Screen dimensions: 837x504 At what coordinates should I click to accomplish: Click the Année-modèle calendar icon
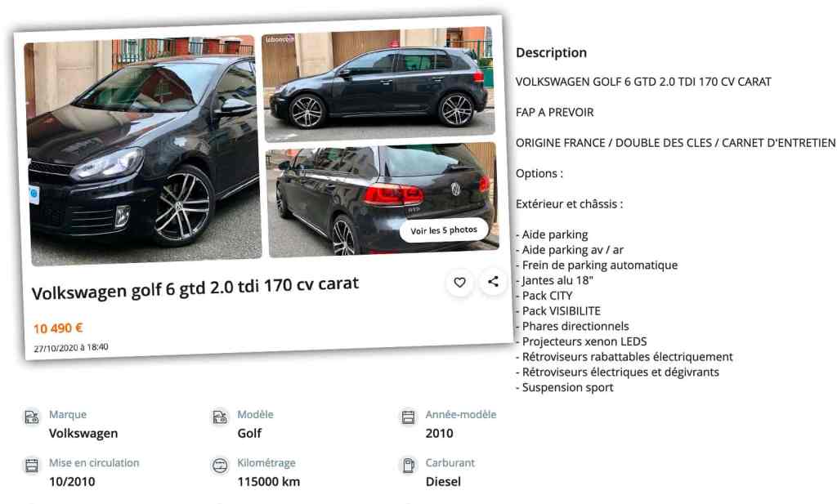point(409,417)
